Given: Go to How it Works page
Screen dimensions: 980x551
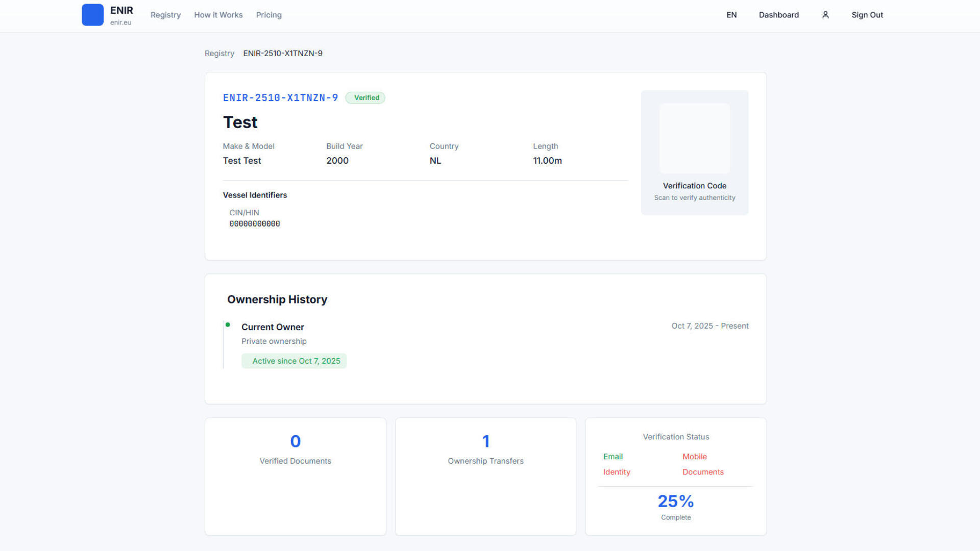Looking at the screenshot, I should (x=218, y=15).
